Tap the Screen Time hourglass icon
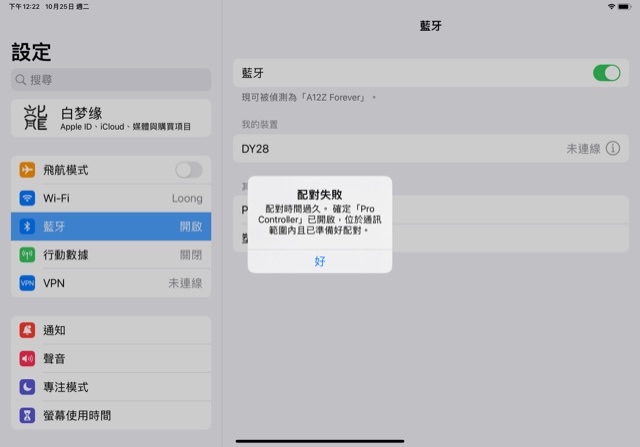Image resolution: width=640 pixels, height=447 pixels. [x=27, y=415]
